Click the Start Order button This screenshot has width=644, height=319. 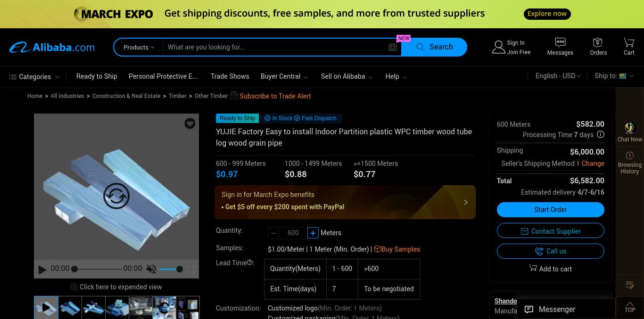pyautogui.click(x=551, y=210)
